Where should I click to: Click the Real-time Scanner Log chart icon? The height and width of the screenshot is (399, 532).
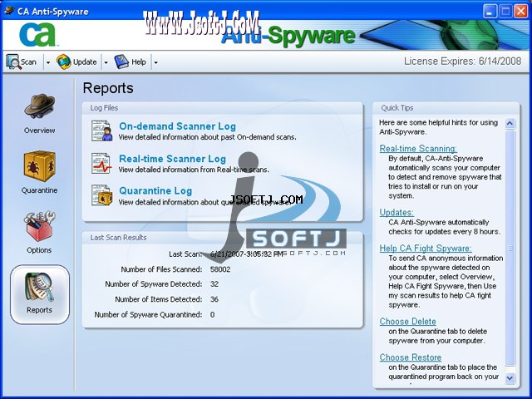tap(101, 163)
